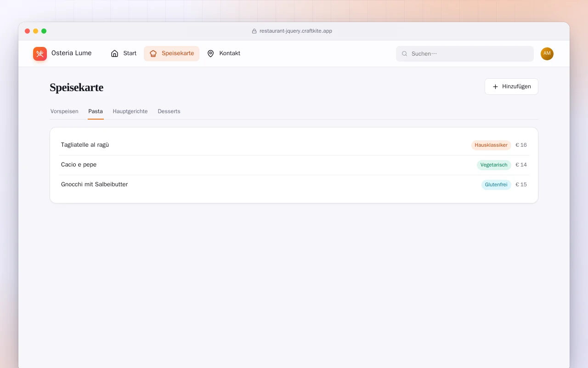Open the Kontakt nav item
This screenshot has height=368, width=588.
pyautogui.click(x=223, y=53)
